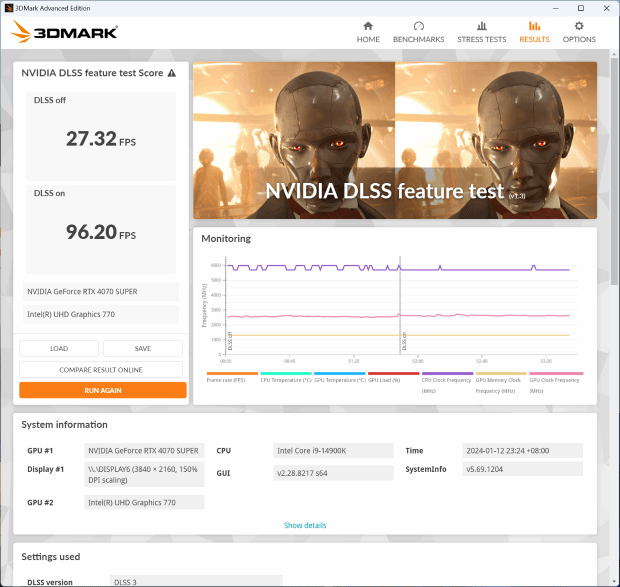The width and height of the screenshot is (620, 587).
Task: Toggle GPU Memory Clock Frequency legend swatch
Action: (501, 373)
